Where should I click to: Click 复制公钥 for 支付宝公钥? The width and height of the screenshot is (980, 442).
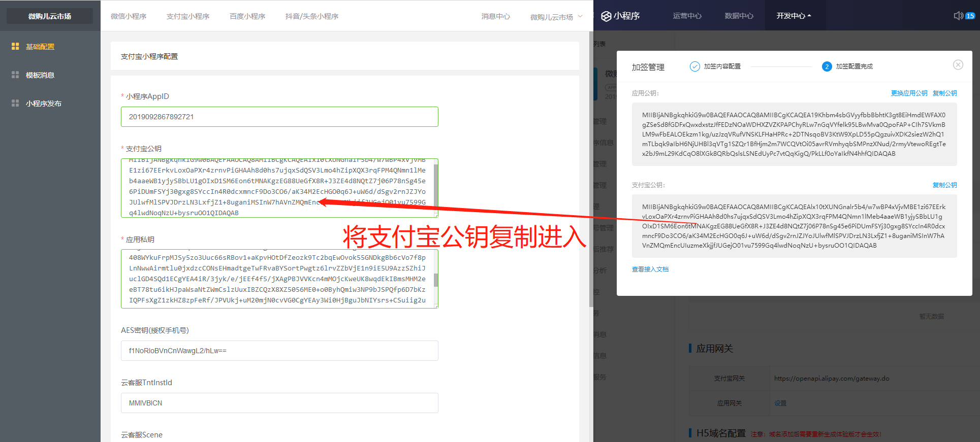pyautogui.click(x=945, y=185)
